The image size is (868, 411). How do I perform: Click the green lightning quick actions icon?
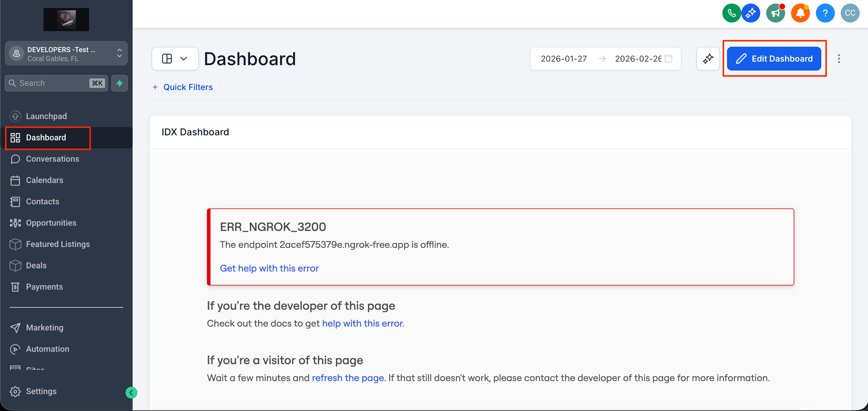pyautogui.click(x=120, y=83)
